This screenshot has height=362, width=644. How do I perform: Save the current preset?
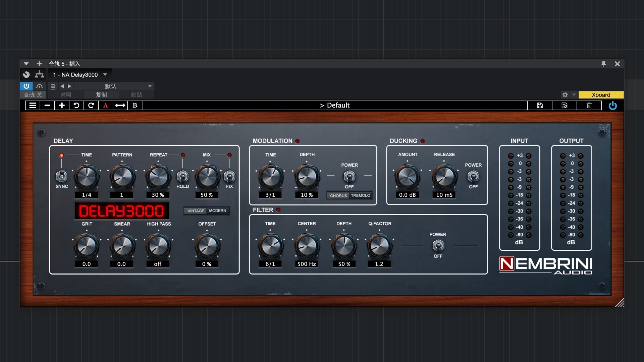tap(540, 105)
